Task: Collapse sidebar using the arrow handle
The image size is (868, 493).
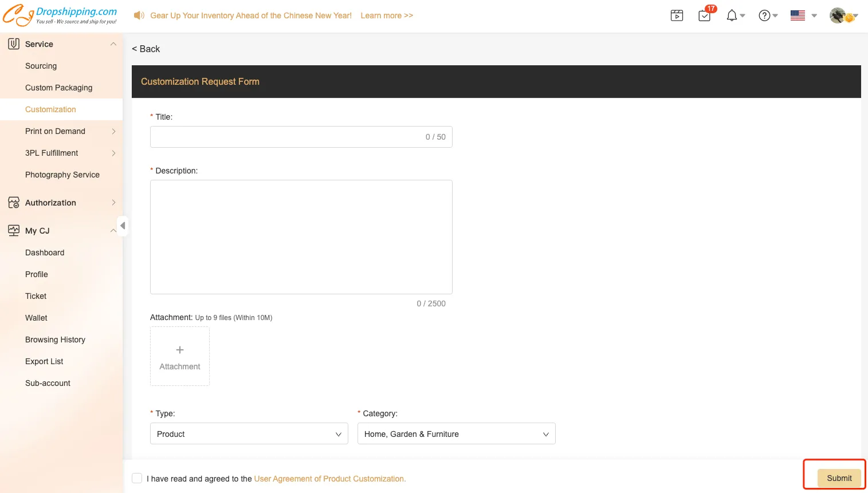Action: [x=123, y=226]
